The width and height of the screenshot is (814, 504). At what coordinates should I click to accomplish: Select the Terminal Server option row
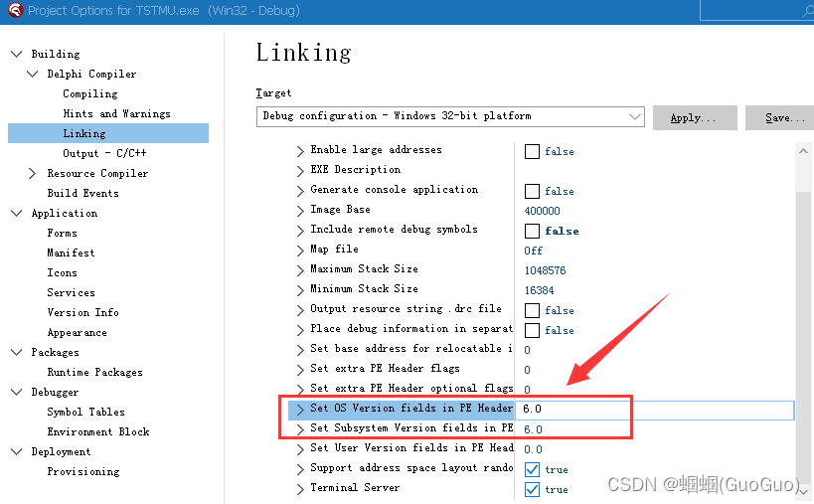click(x=355, y=488)
